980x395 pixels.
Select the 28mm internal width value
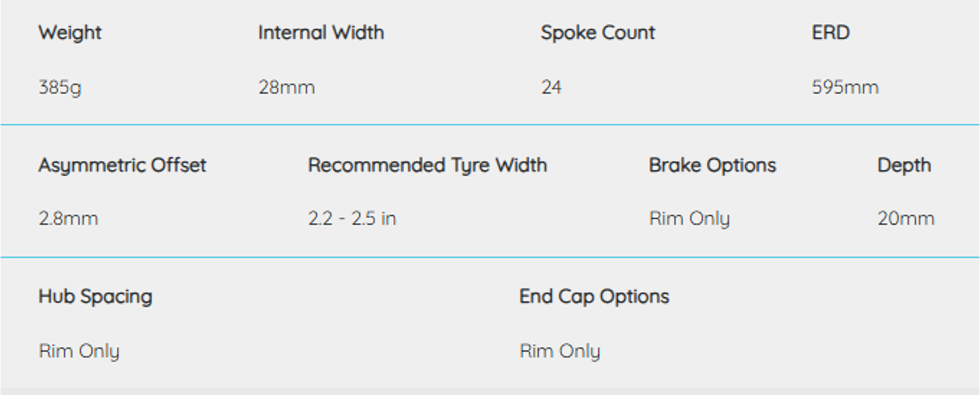[286, 87]
